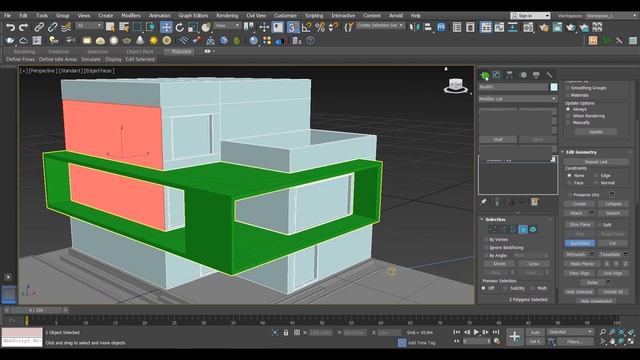Select the Bind to Space Warp icon
The width and height of the screenshot is (640, 360).
click(x=66, y=27)
